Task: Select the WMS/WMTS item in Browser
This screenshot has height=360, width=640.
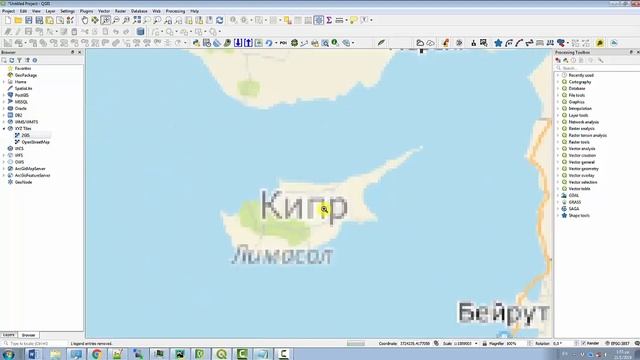Action: click(x=26, y=122)
